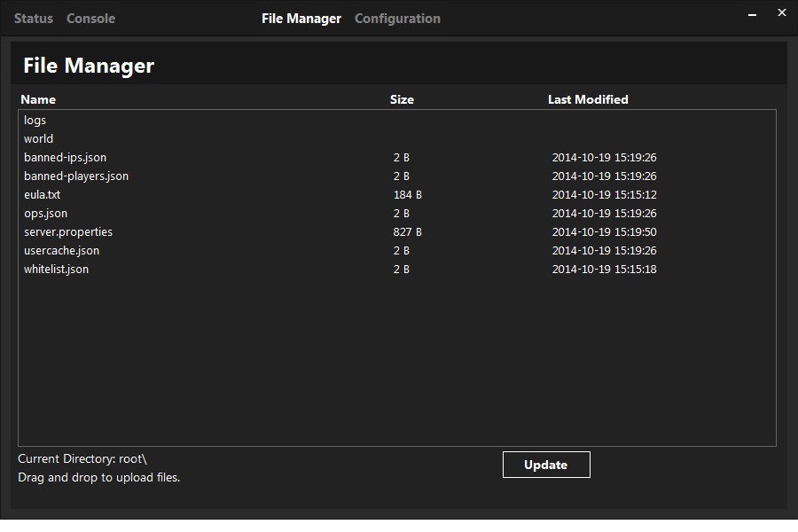Open the logs folder
Screen dimensions: 798x532
coord(35,120)
